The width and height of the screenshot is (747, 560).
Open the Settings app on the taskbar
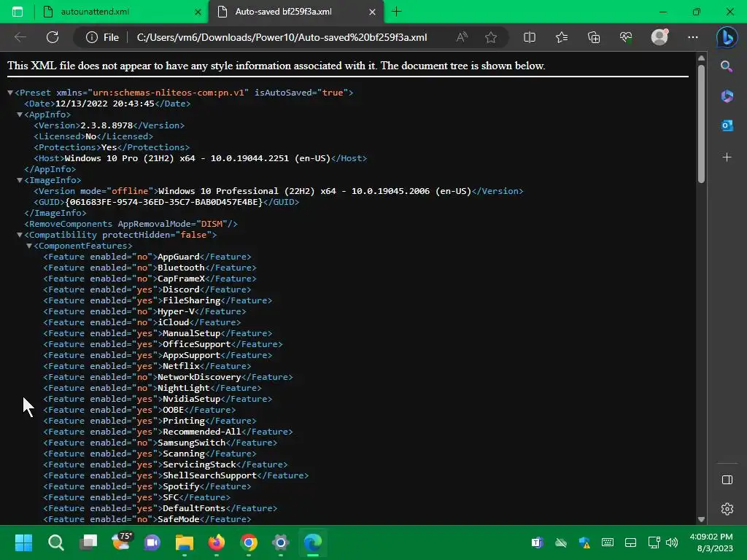[x=281, y=542]
